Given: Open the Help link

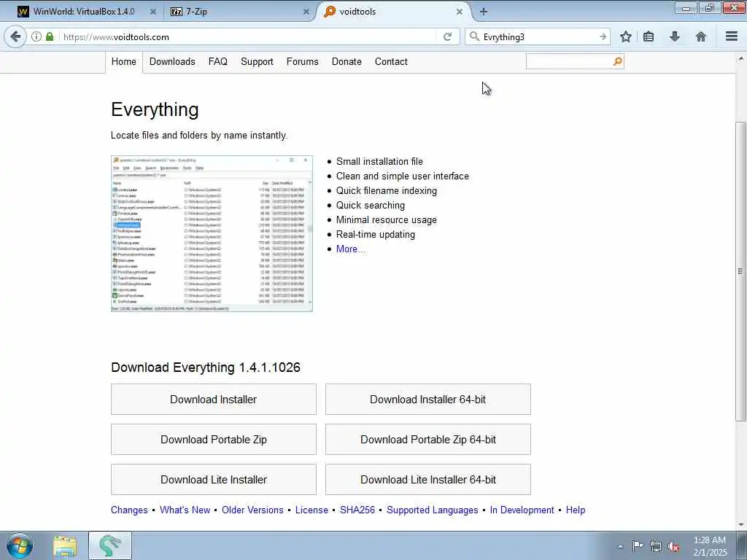Looking at the screenshot, I should point(576,510).
